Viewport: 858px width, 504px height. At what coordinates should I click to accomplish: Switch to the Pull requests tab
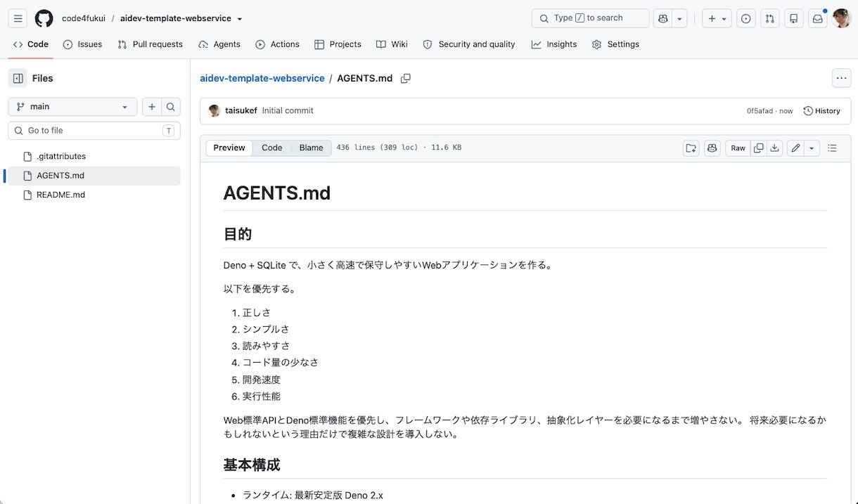(150, 44)
